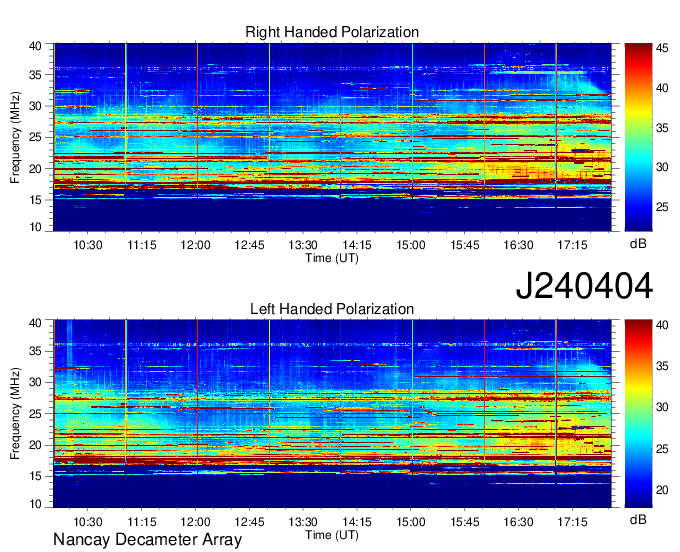Click the 13:30 time tick of Left Handed plot
The height and width of the screenshot is (552, 680).
(x=303, y=522)
